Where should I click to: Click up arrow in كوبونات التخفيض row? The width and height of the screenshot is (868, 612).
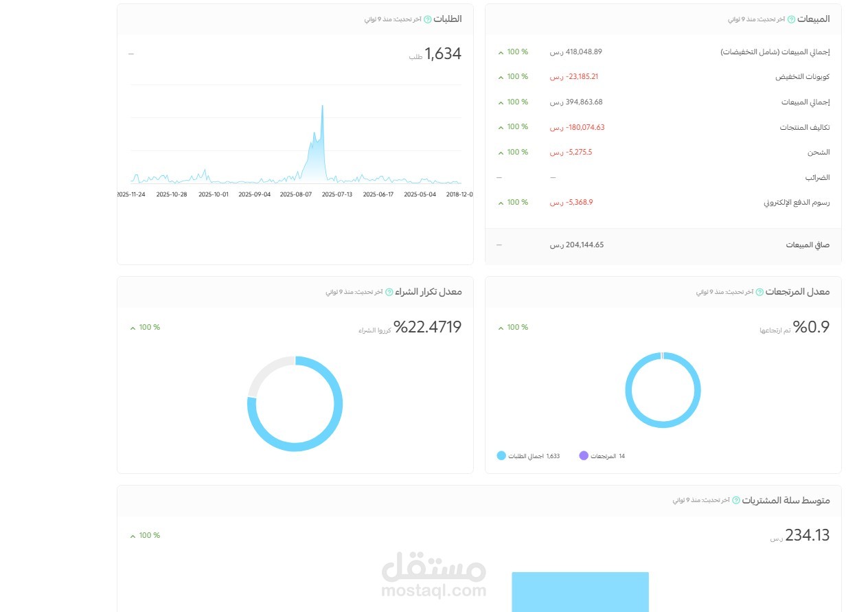(501, 77)
